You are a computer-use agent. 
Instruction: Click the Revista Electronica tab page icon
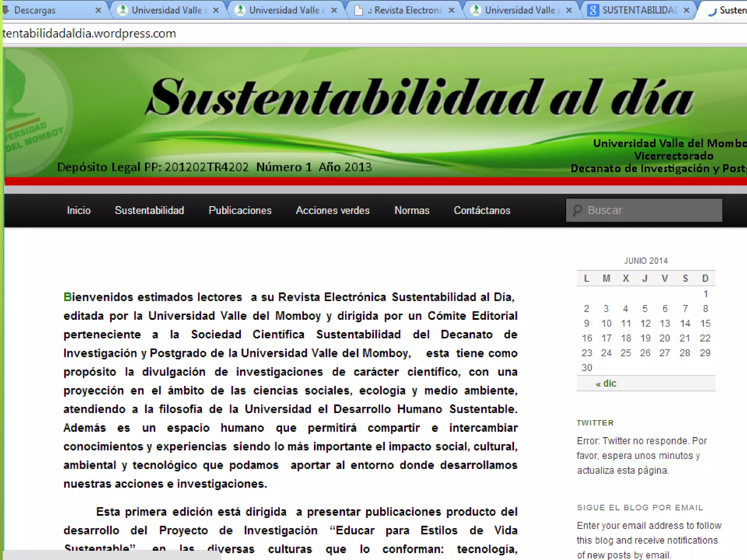tap(359, 11)
